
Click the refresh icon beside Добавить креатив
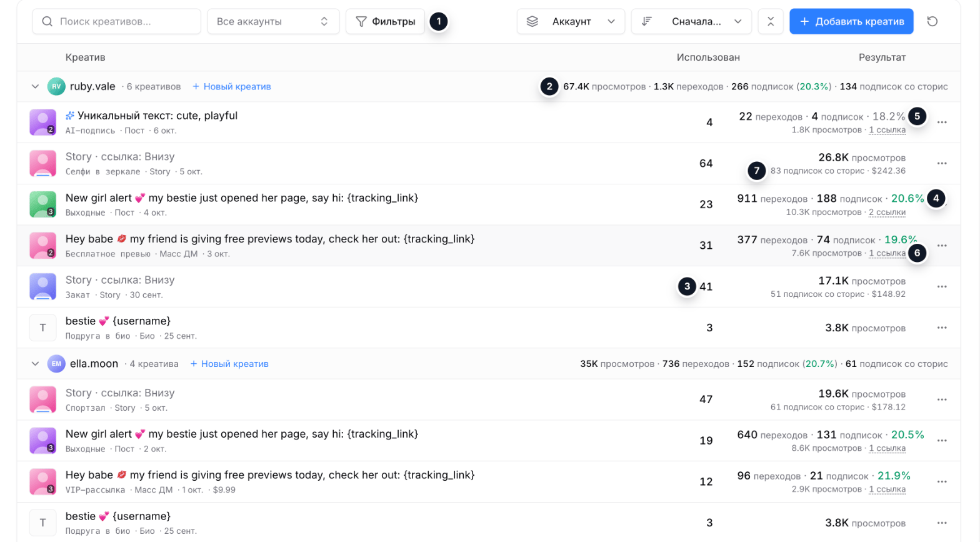932,21
